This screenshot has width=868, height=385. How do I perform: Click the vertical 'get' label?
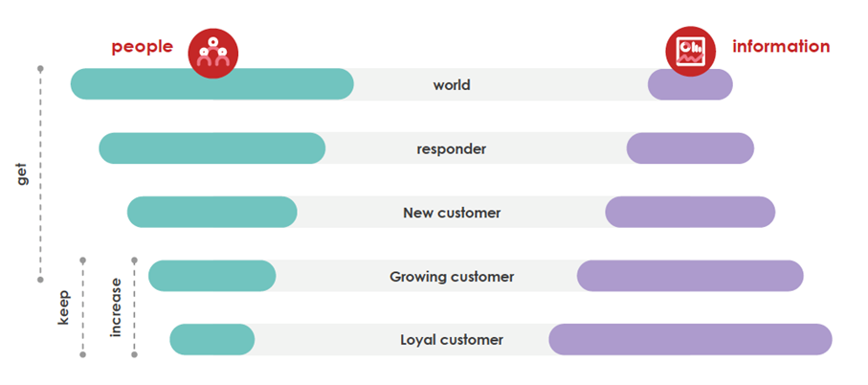pos(22,174)
